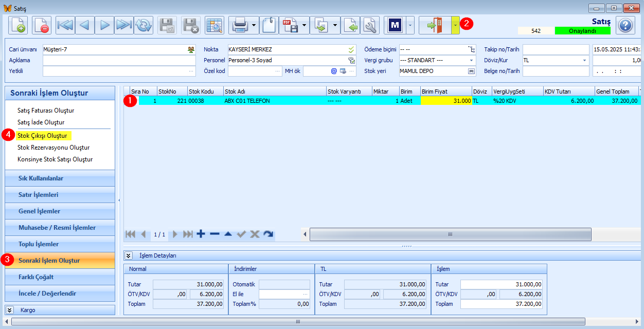Open the dropdown arrow beside the exit door
Viewport: 644px width, 329px height.
[x=455, y=25]
